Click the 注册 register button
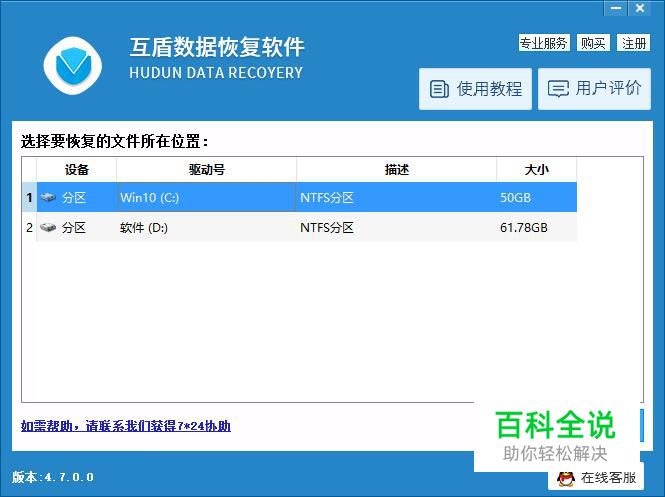This screenshot has width=665, height=497. pyautogui.click(x=634, y=43)
